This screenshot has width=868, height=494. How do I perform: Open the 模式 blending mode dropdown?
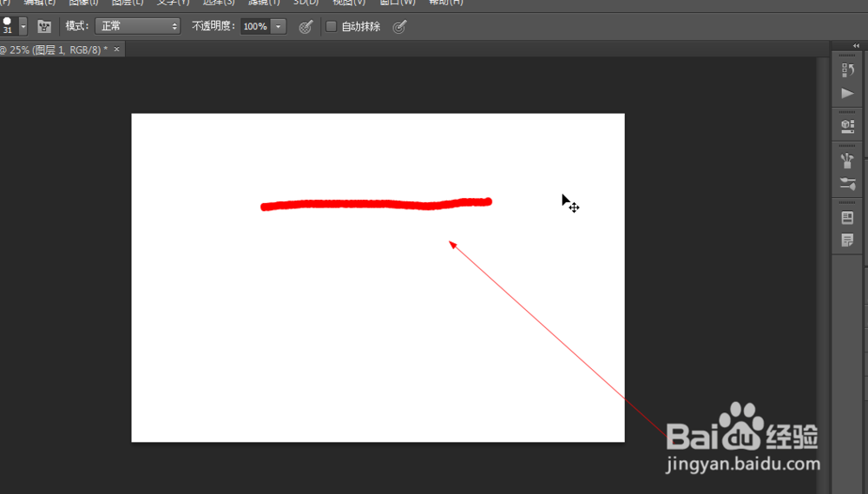137,26
